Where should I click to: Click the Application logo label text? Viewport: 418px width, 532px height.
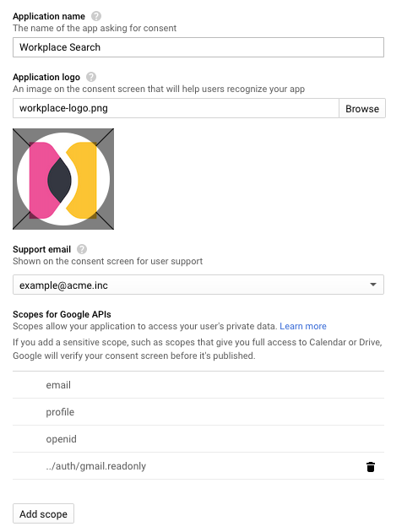pos(46,77)
